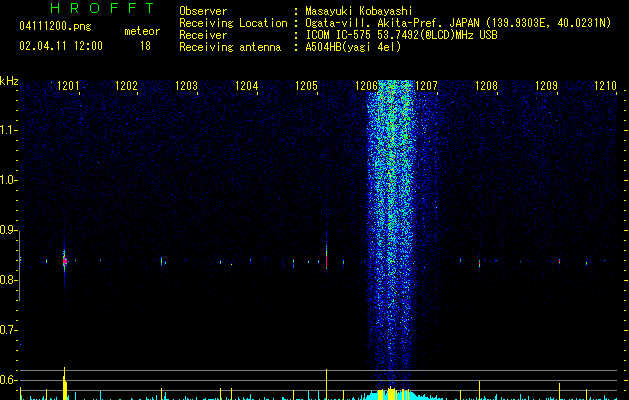Viewport: 629px width, 400px height.
Task: Click the 1208 time marker
Action: pos(487,85)
